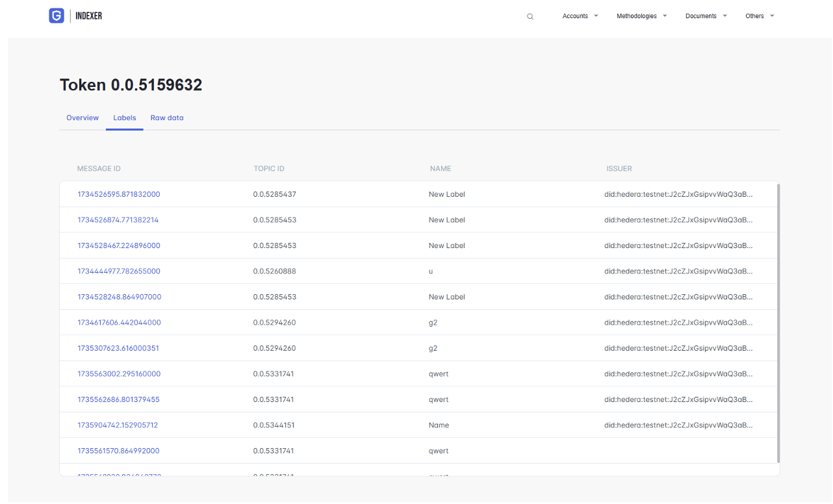Open message 1735904742.152905712
Screen dimensions: 833x504
pos(118,425)
